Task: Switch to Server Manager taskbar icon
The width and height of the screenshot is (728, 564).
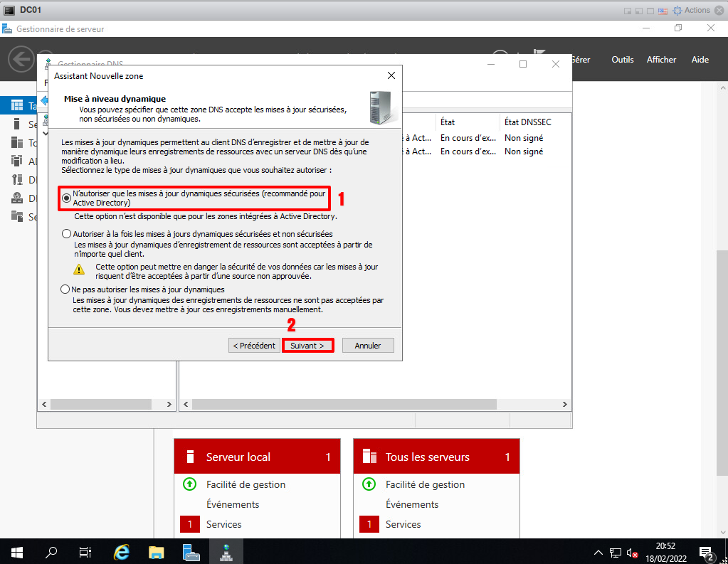Action: [x=191, y=552]
